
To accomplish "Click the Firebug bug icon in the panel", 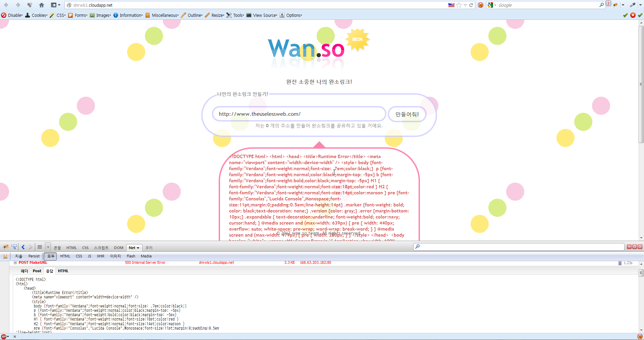I will click(6, 247).
